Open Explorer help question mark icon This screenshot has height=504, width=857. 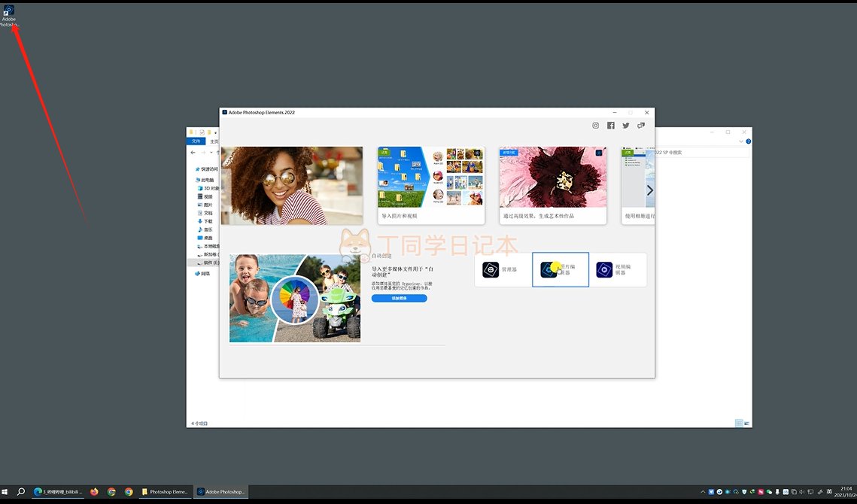click(x=748, y=141)
